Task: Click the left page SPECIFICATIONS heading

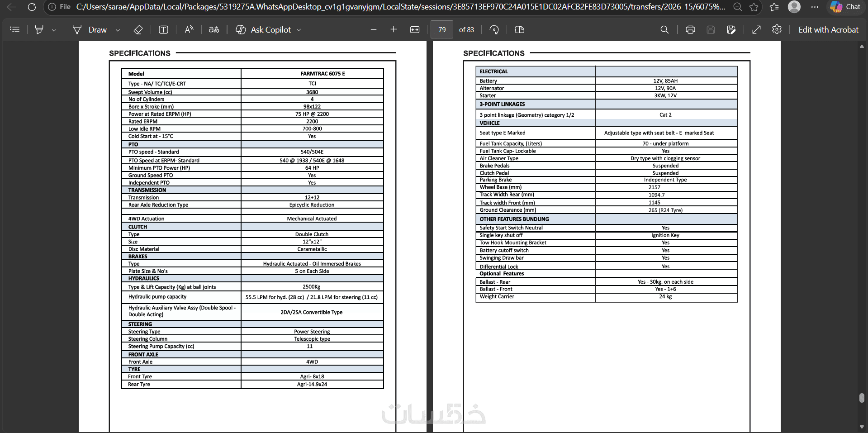Action: [x=140, y=53]
